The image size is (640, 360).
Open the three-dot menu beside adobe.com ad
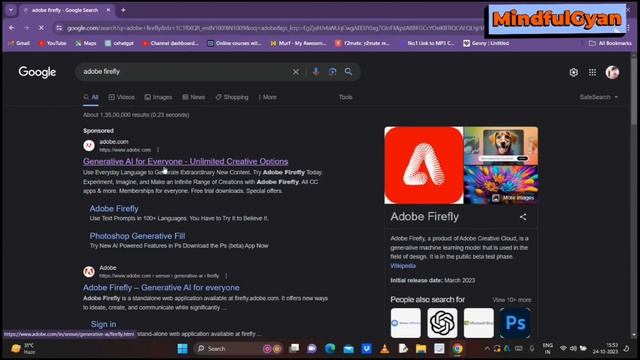[x=158, y=150]
